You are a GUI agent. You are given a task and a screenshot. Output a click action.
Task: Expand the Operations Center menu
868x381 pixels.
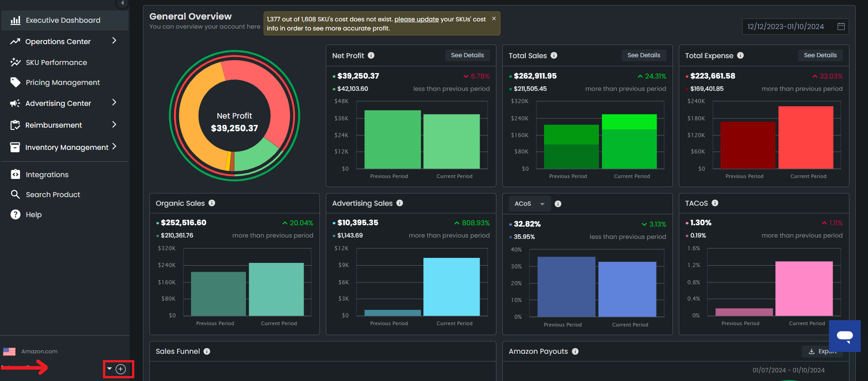(x=114, y=41)
